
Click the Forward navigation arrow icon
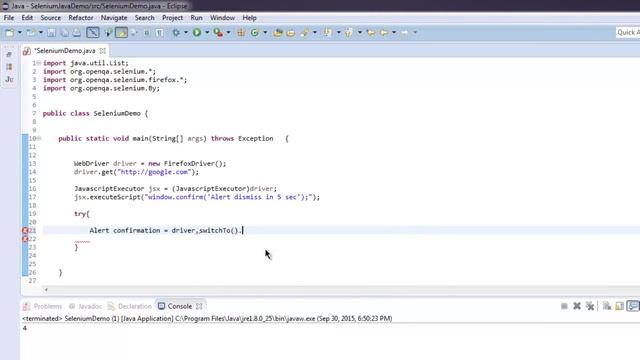405,32
